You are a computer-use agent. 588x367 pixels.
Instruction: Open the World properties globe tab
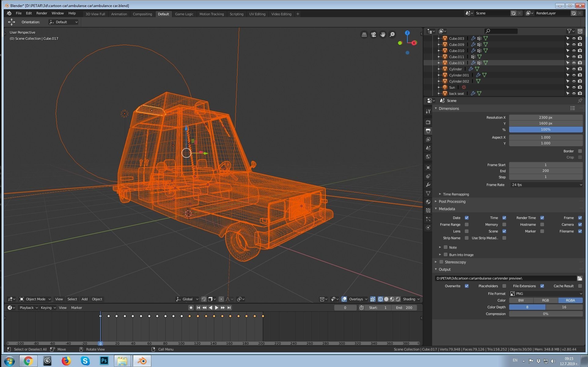[x=428, y=157]
